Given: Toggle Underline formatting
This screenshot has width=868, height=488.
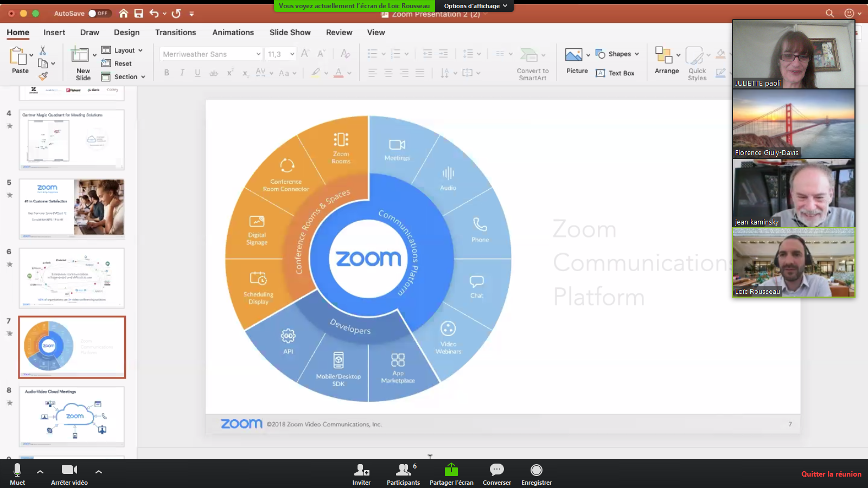Looking at the screenshot, I should [197, 73].
